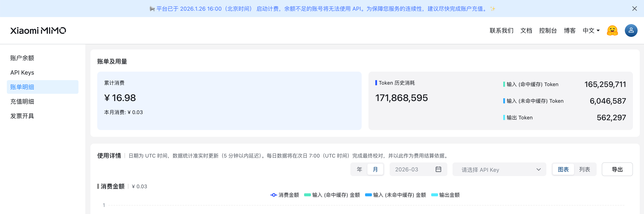The image size is (644, 214).
Task: Open the user profile avatar icon
Action: pos(631,30)
